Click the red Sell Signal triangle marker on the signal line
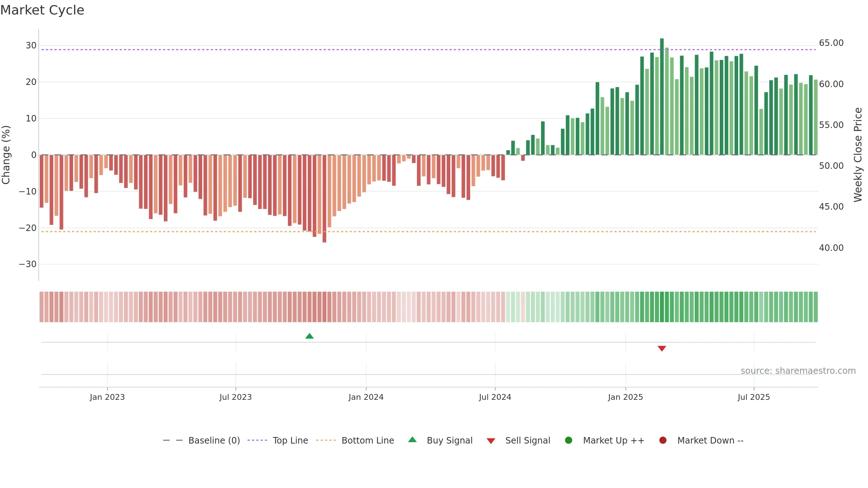The image size is (868, 488). click(662, 348)
